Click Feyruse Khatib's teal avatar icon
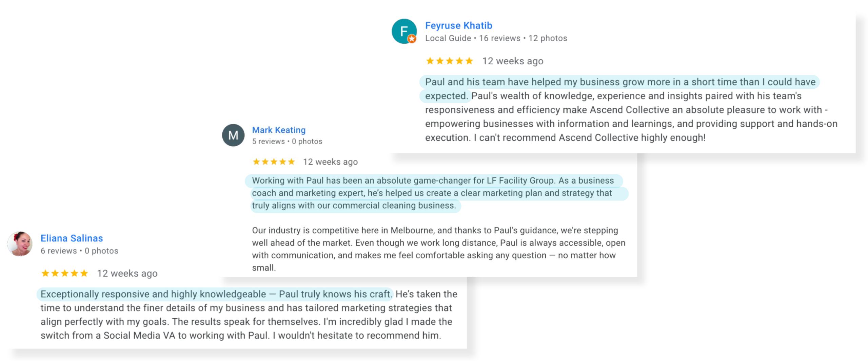The height and width of the screenshot is (361, 868). (x=404, y=31)
